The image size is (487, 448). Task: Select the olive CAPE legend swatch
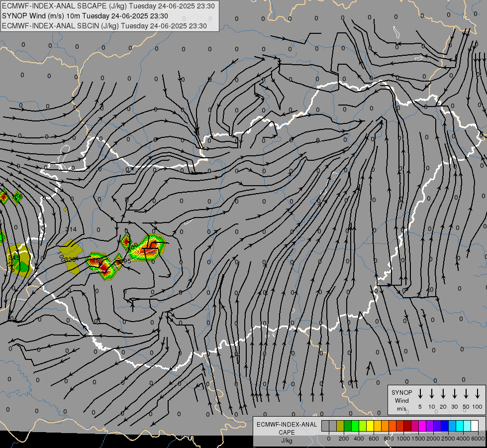(340, 426)
